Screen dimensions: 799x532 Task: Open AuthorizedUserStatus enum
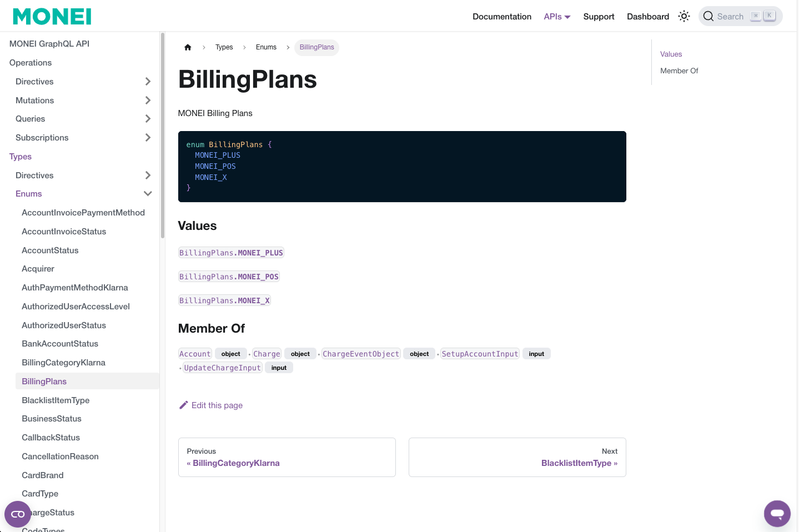pyautogui.click(x=64, y=325)
